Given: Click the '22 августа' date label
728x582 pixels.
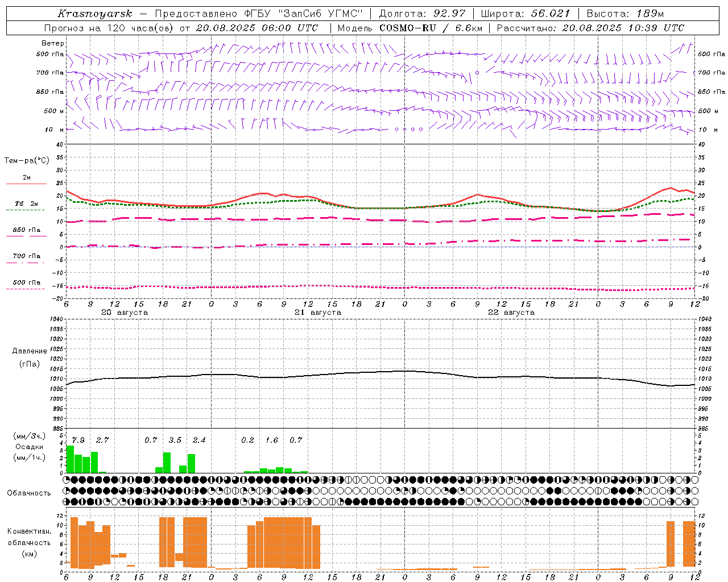Looking at the screenshot, I should 511,313.
